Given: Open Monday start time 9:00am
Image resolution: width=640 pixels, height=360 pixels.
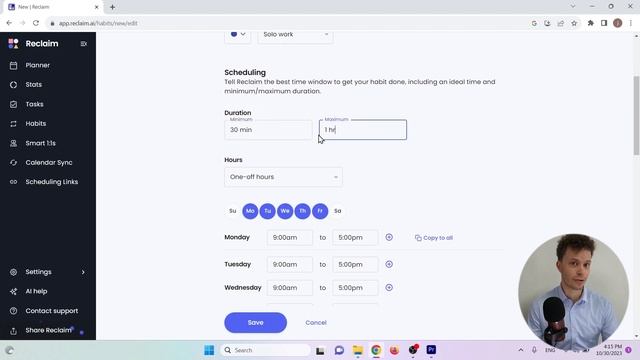Looking at the screenshot, I should click(290, 238).
